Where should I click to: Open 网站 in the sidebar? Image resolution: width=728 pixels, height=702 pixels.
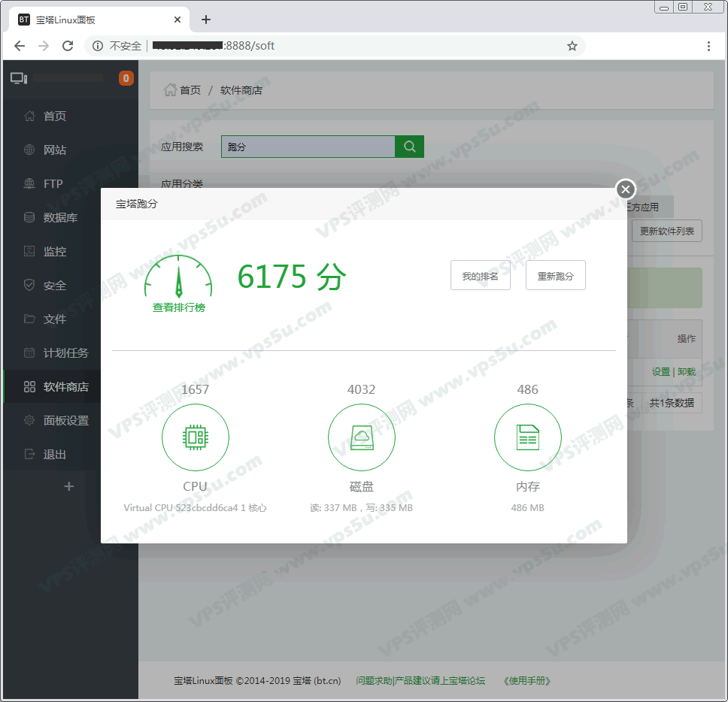[55, 150]
